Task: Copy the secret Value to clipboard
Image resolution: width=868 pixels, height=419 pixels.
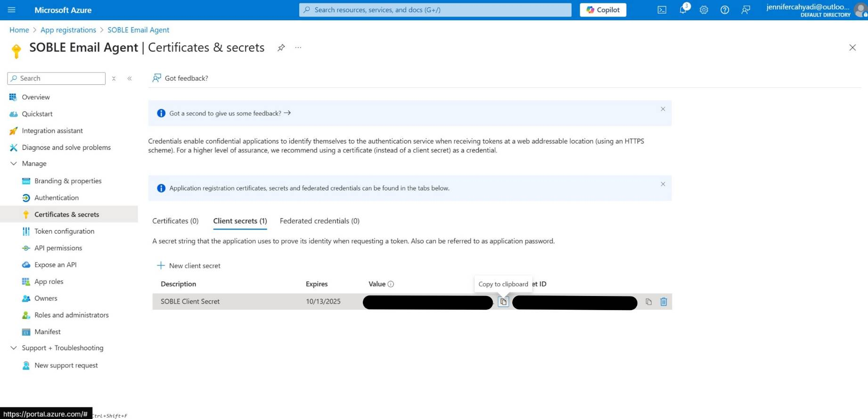Action: (x=503, y=302)
